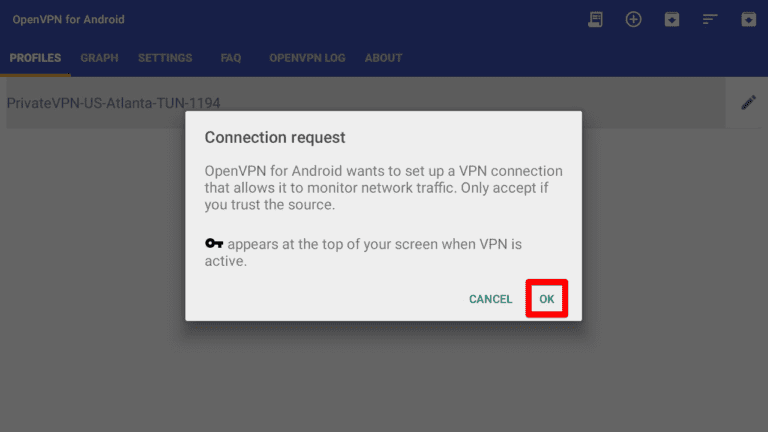Tap the Connection request dialog heading
768x432 pixels.
275,138
